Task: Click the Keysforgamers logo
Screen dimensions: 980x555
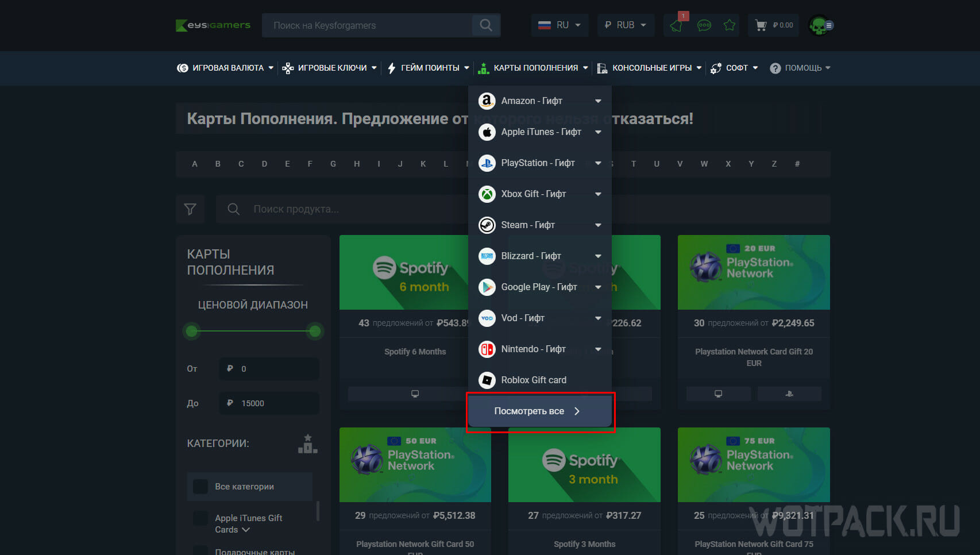Action: [213, 25]
